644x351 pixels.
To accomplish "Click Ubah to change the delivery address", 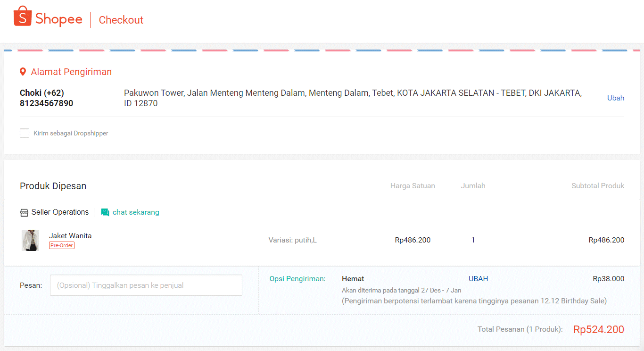I will click(615, 98).
